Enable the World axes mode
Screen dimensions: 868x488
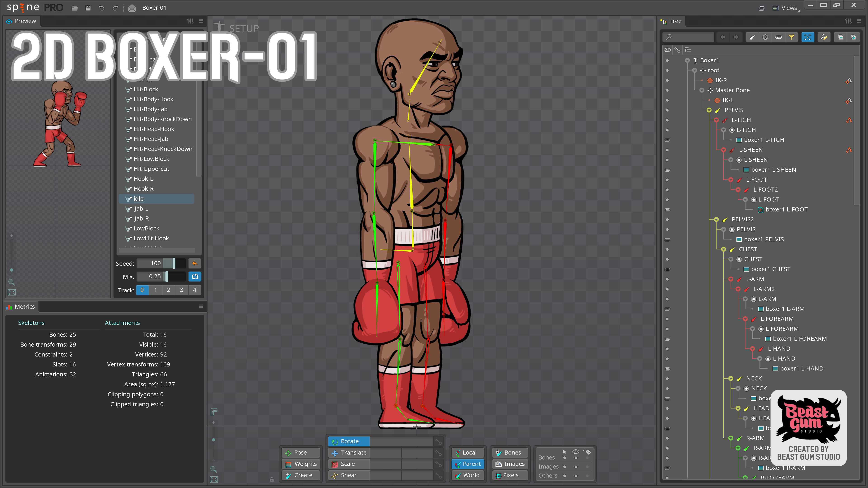tap(468, 475)
